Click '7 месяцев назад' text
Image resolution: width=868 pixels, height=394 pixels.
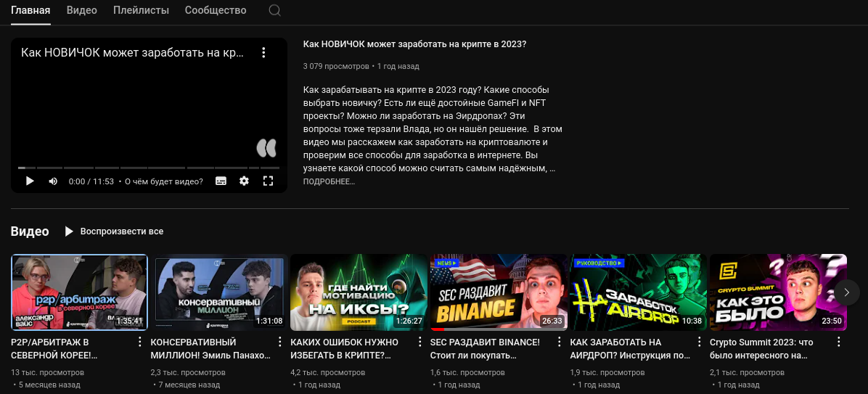coord(189,385)
